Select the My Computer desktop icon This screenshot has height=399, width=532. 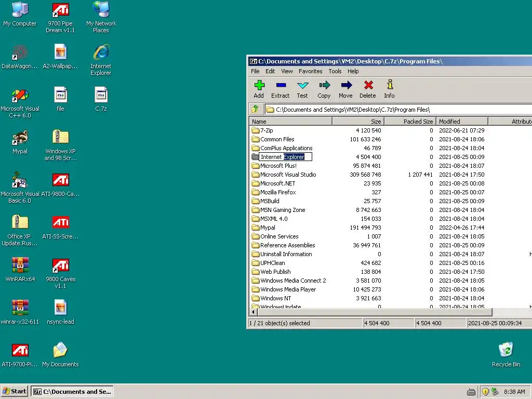(x=20, y=14)
